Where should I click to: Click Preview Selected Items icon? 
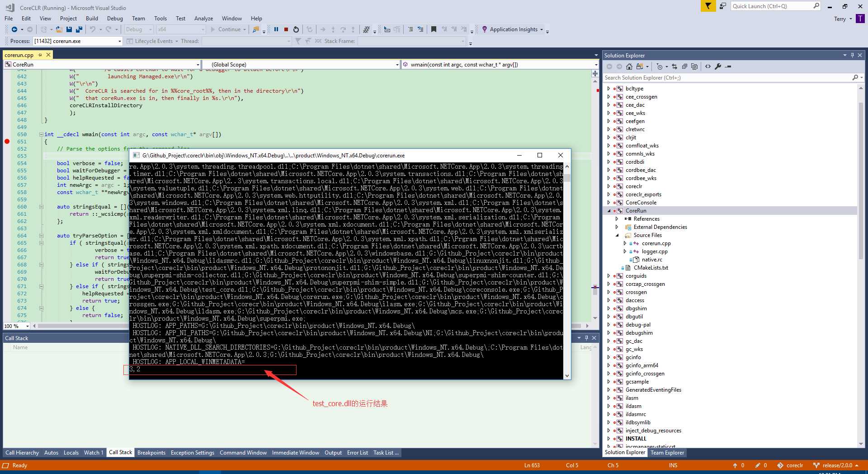(728, 66)
